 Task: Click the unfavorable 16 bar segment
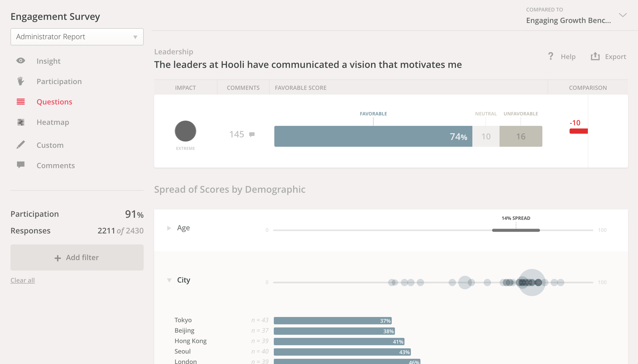pos(521,136)
